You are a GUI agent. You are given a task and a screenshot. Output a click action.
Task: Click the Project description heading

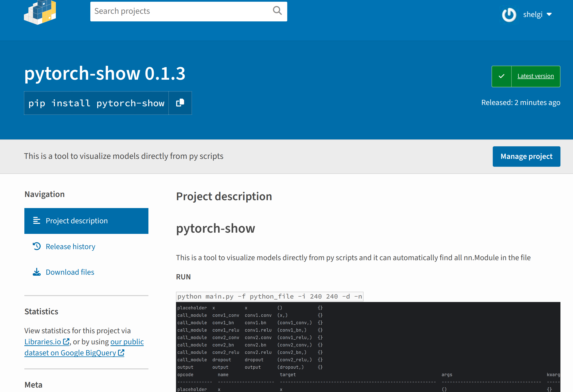224,197
